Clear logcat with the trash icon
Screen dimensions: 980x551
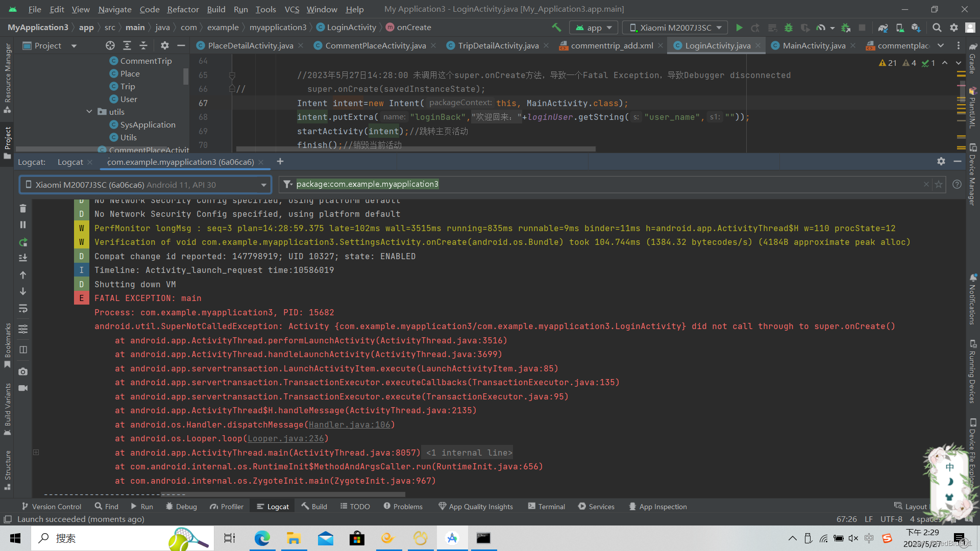pos(23,208)
